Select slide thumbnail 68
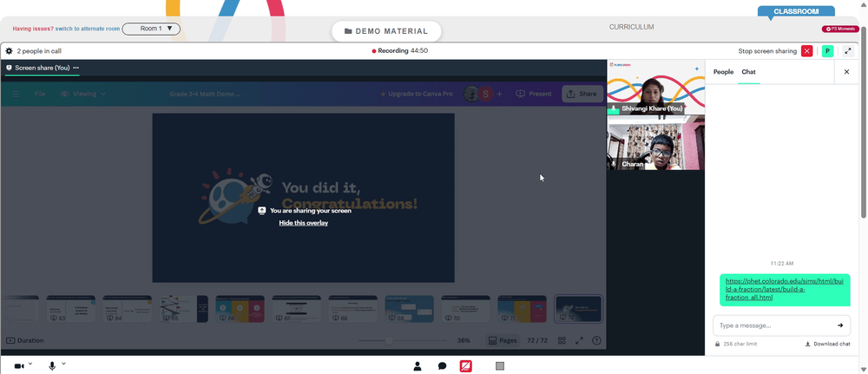The image size is (868, 374). click(352, 309)
